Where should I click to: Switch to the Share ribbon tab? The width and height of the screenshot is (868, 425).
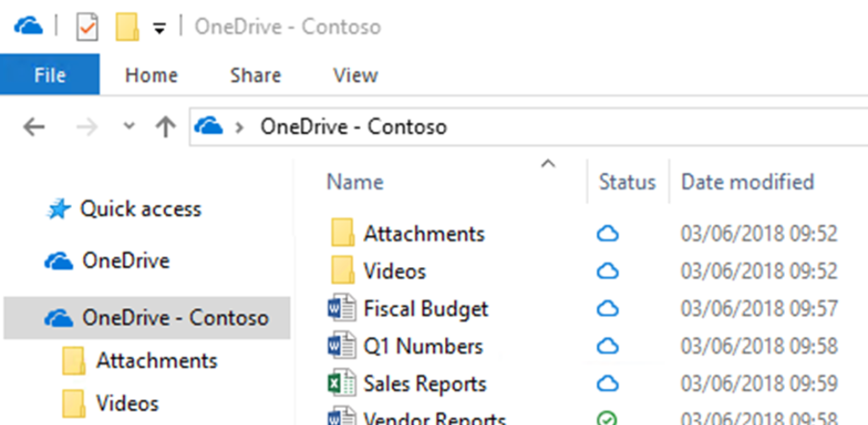point(255,75)
